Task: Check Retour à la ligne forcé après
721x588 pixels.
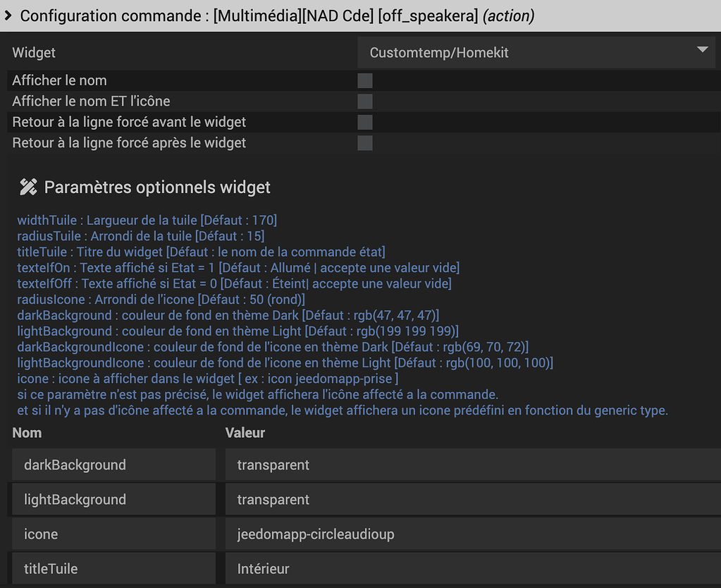Action: (x=365, y=143)
